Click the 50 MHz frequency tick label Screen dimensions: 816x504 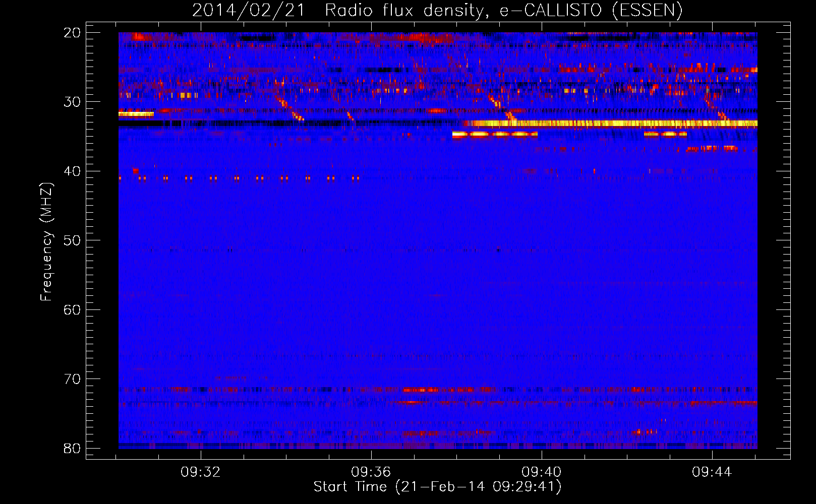pyautogui.click(x=72, y=240)
